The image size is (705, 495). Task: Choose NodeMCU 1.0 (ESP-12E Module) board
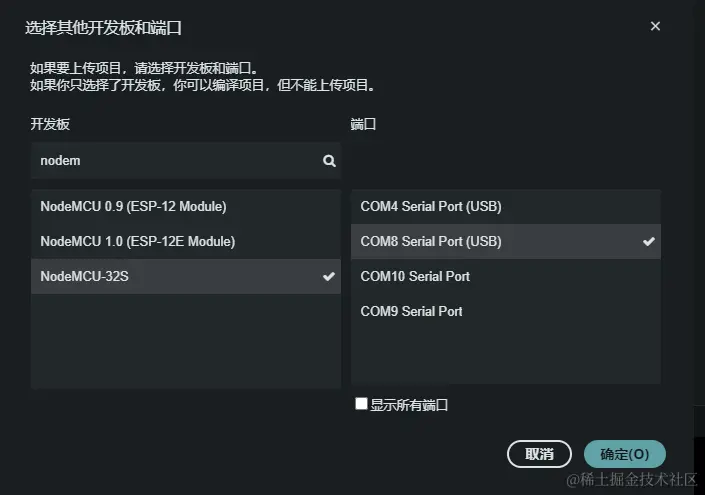pos(137,242)
